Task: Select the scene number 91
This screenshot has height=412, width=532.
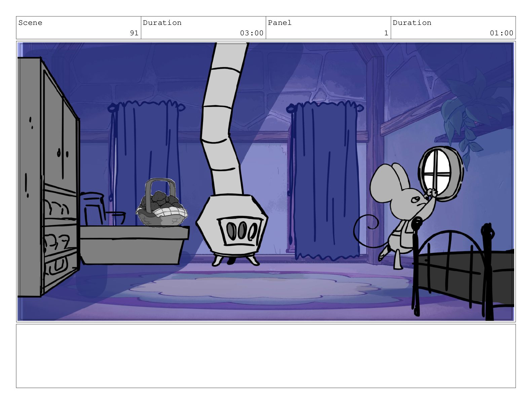Action: tap(134, 33)
